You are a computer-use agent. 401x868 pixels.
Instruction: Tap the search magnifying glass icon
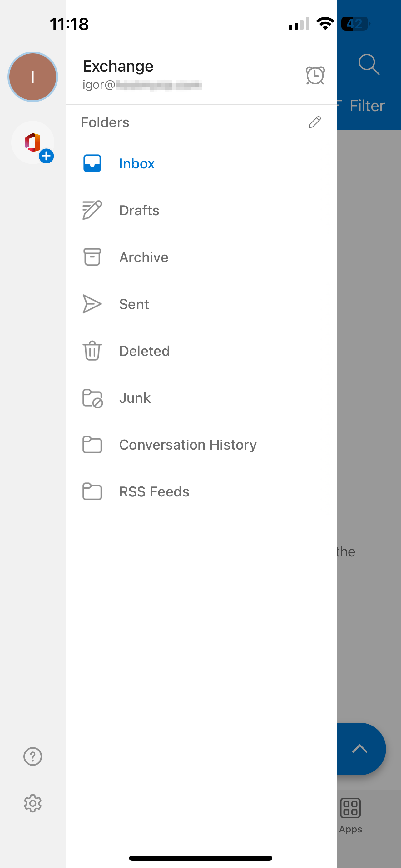tap(369, 64)
